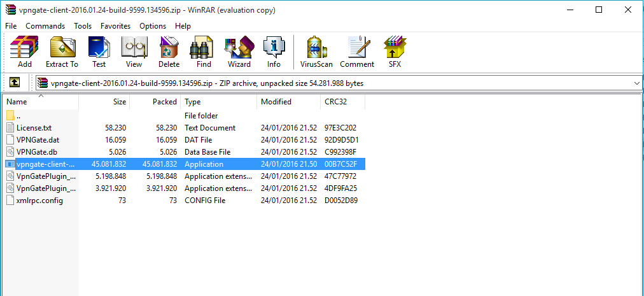Click the Text Document type cell
Screen dimensions: 644x296
tap(210, 128)
